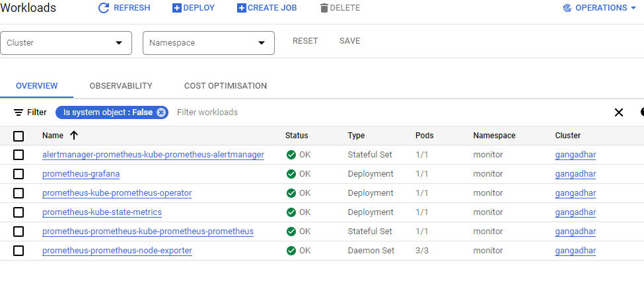The width and height of the screenshot is (644, 299).
Task: Click the Workloads page title
Action: click(28, 8)
